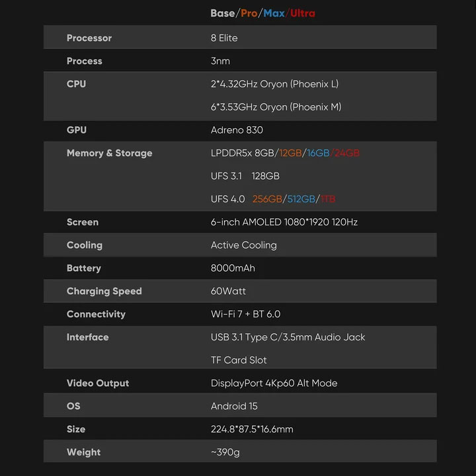Image resolution: width=476 pixels, height=476 pixels.
Task: Click the Base variant label in header
Action: coord(223,13)
